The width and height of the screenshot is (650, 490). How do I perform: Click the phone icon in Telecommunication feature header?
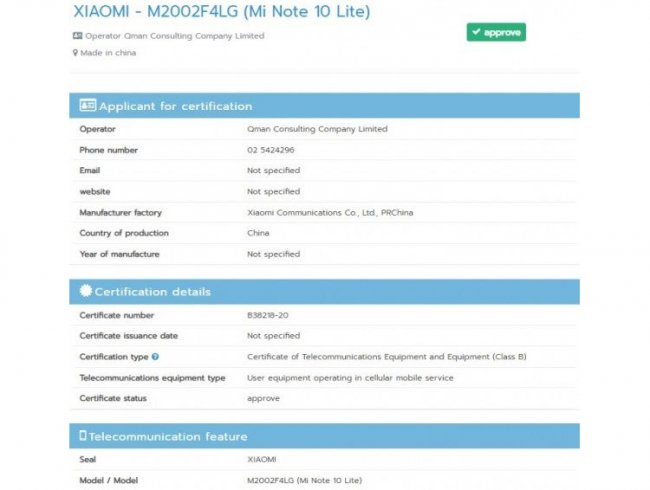83,436
